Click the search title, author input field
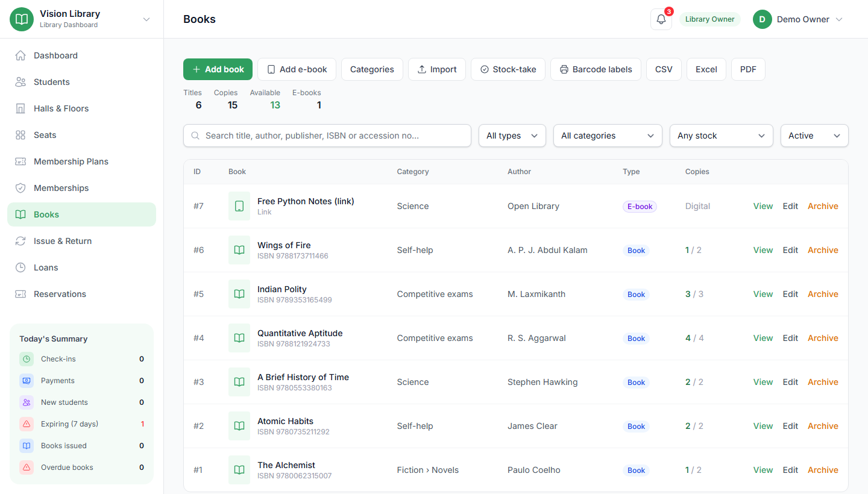868x494 pixels. coord(327,136)
